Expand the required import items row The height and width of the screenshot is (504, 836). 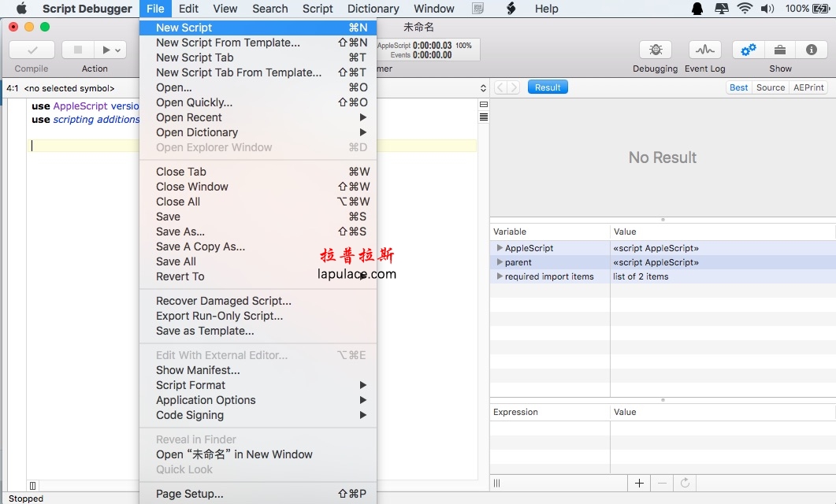[x=500, y=276]
